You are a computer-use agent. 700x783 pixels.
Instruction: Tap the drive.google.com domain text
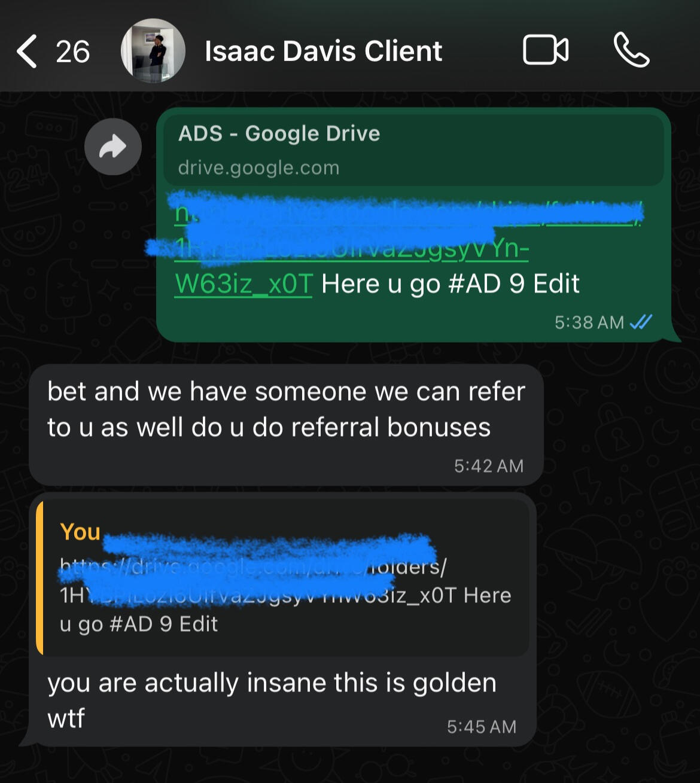coord(258,167)
